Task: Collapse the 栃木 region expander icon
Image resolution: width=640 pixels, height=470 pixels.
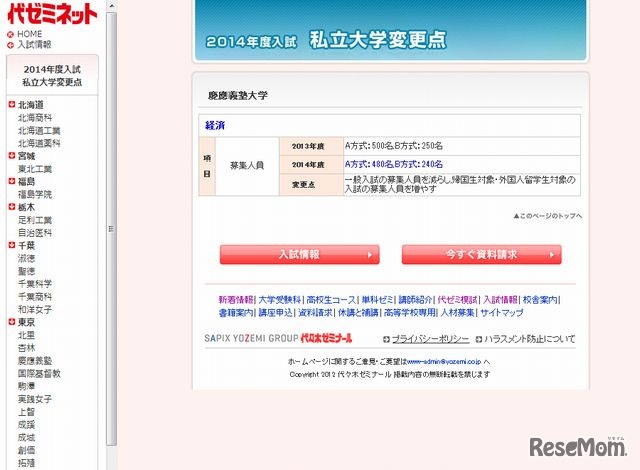Action: 12,207
